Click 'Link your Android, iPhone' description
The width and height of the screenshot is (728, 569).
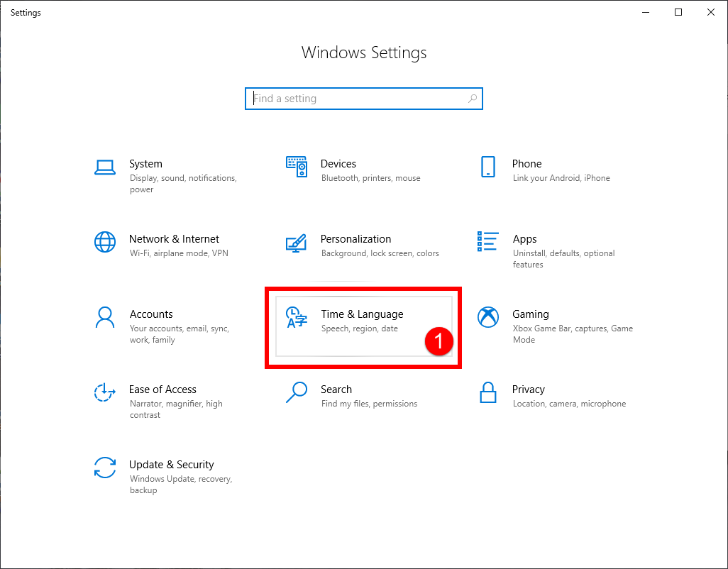pos(561,178)
